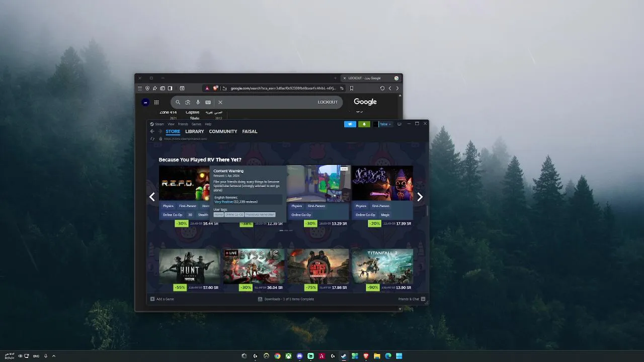Click First-Person tag under R.E.P.O.
The image size is (644, 362).
[x=188, y=206]
